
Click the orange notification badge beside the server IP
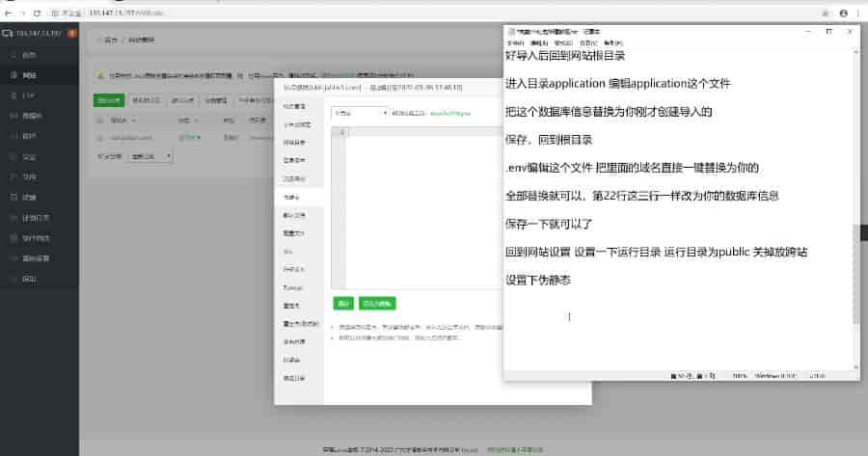72,33
